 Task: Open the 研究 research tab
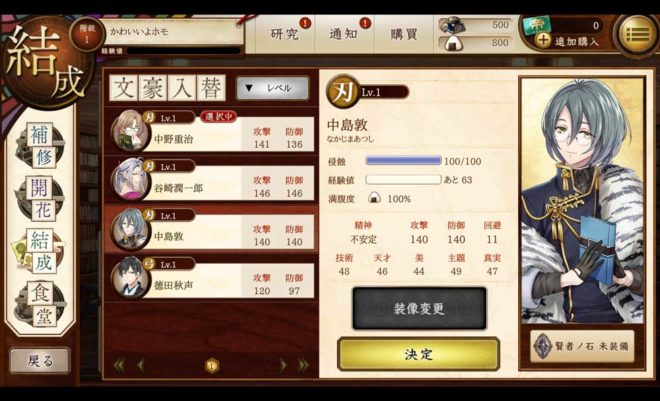(x=285, y=34)
